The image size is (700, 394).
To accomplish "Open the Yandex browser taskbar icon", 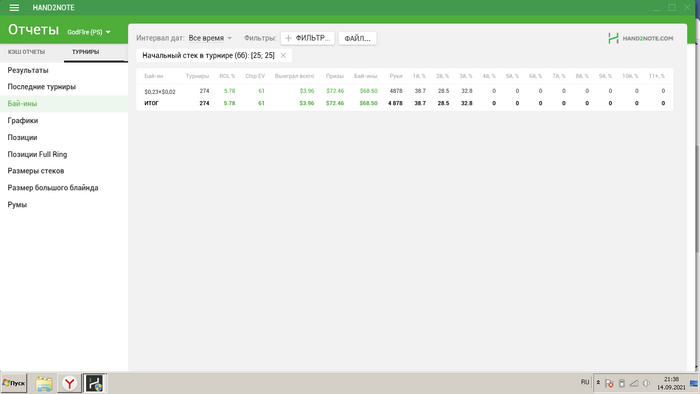I will [69, 383].
